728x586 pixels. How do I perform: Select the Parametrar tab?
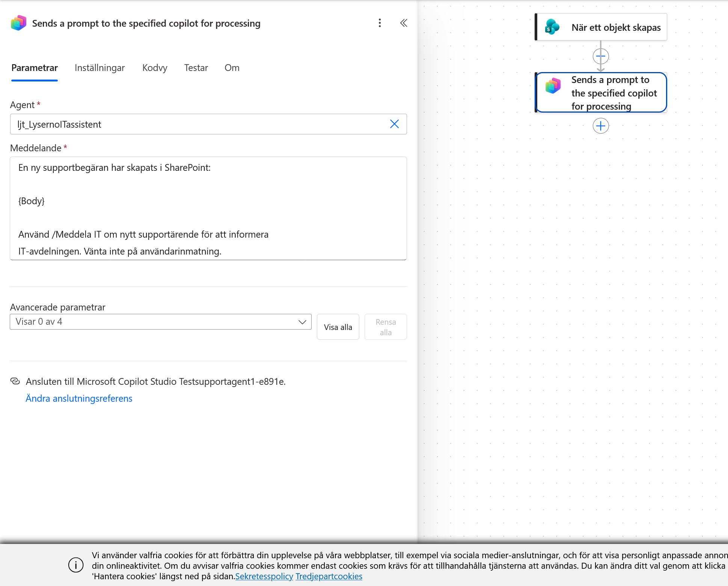pyautogui.click(x=35, y=68)
